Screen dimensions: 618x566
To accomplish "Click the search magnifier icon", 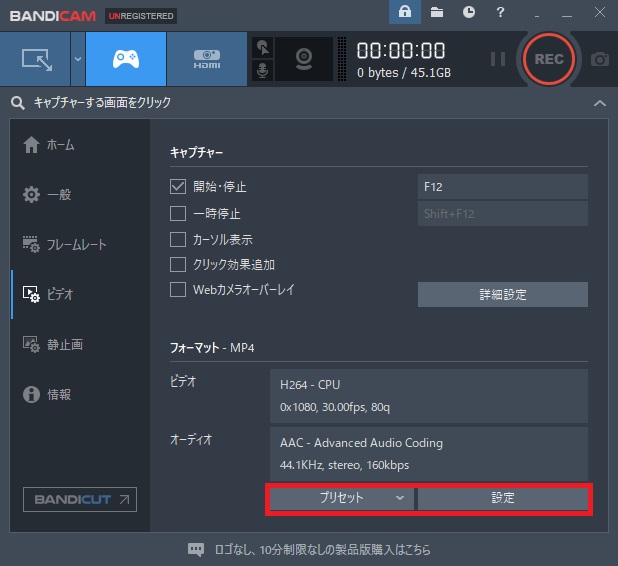I will click(x=18, y=103).
